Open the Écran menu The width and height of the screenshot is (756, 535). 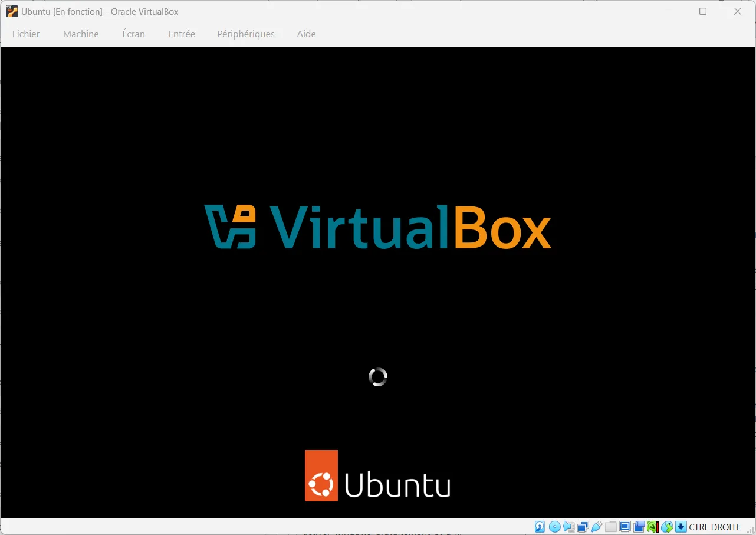(x=133, y=34)
